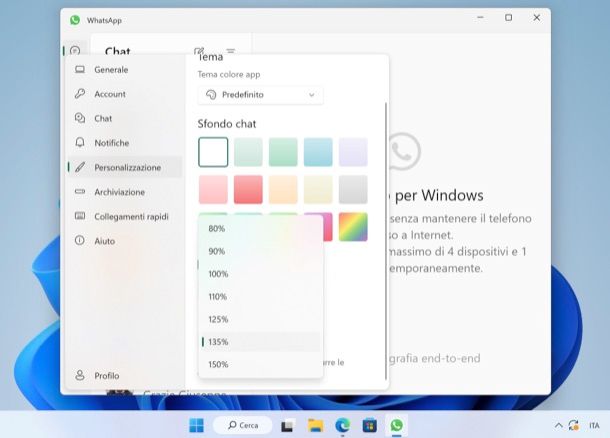The width and height of the screenshot is (610, 438).
Task: Choose 135% in the zoom list
Action: [260, 342]
